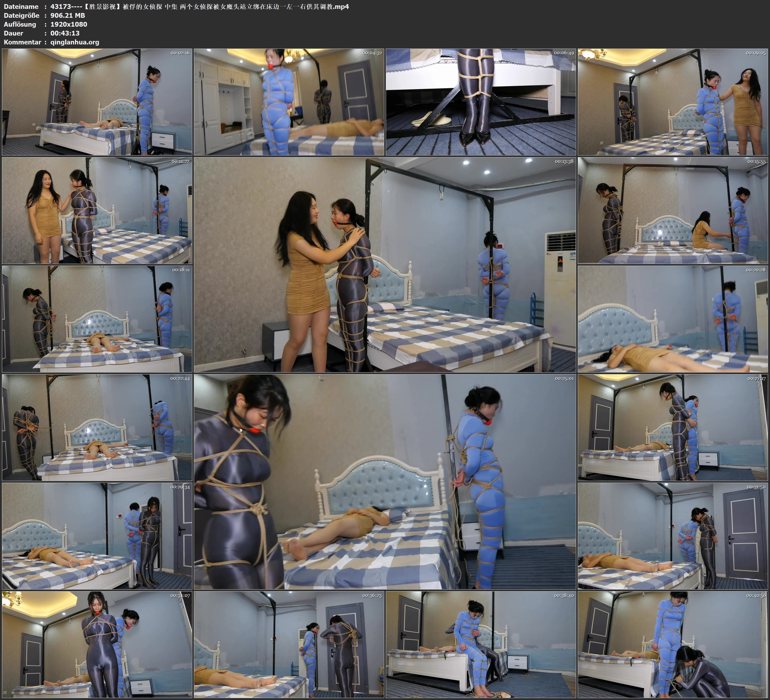Click the frame labeled 00:09:05
The width and height of the screenshot is (770, 700).
point(673,102)
